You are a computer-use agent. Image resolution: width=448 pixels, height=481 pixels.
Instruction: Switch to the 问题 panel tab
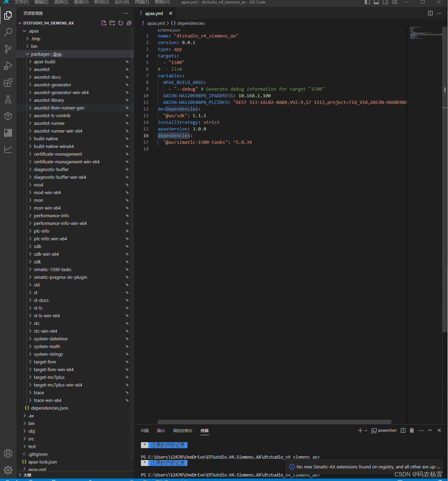pyautogui.click(x=145, y=431)
